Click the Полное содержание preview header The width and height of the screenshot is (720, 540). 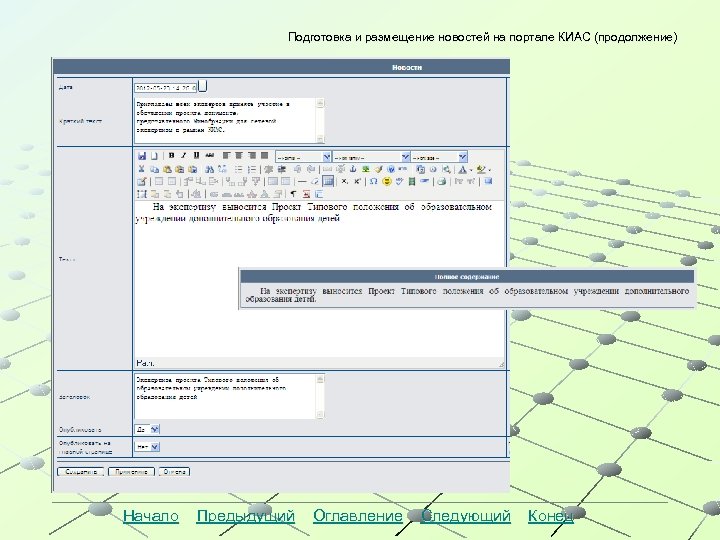pos(467,276)
